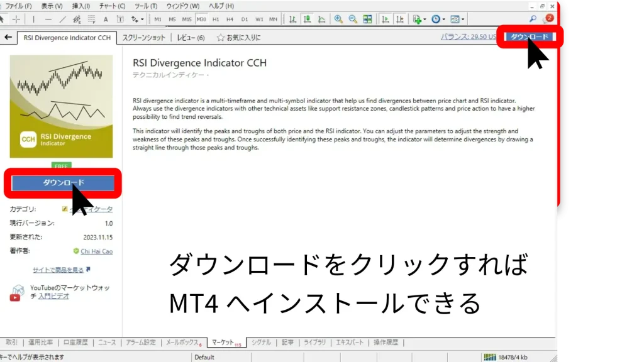Select the equidistant channel tool

pyautogui.click(x=77, y=19)
